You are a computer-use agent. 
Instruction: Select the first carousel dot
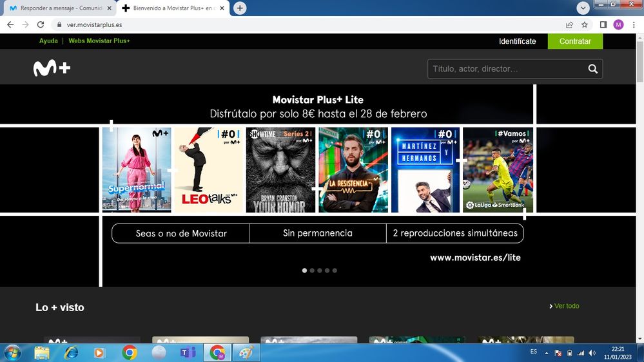[x=305, y=271]
